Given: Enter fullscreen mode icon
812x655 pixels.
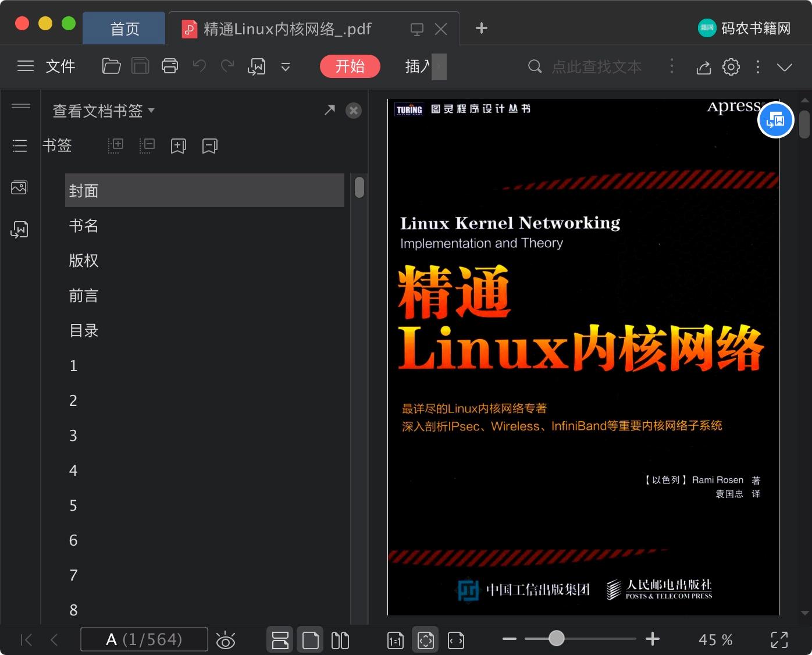Looking at the screenshot, I should pyautogui.click(x=779, y=640).
